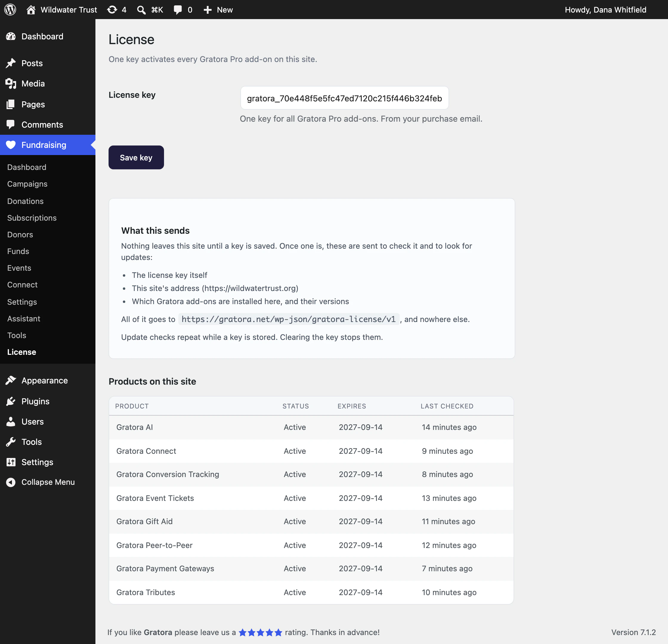Screen dimensions: 668x644
Task: Select the Gratora Event Tickets row
Action: [x=311, y=498]
